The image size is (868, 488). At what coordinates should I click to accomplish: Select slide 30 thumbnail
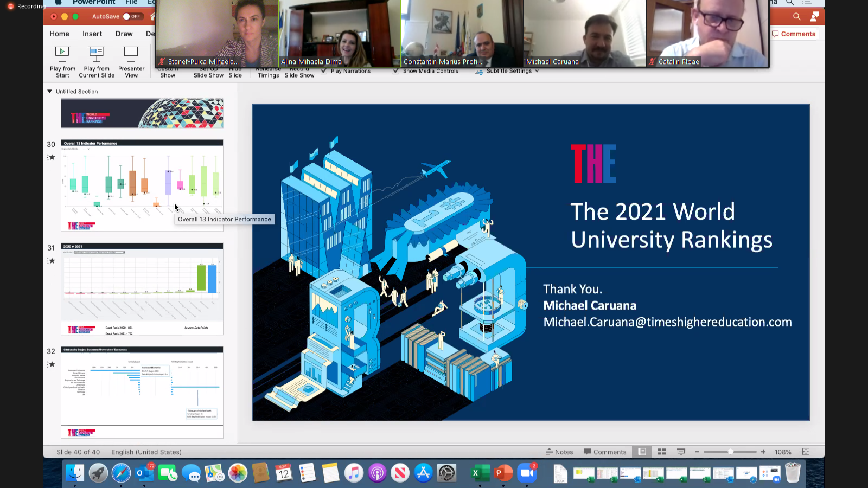tap(142, 185)
